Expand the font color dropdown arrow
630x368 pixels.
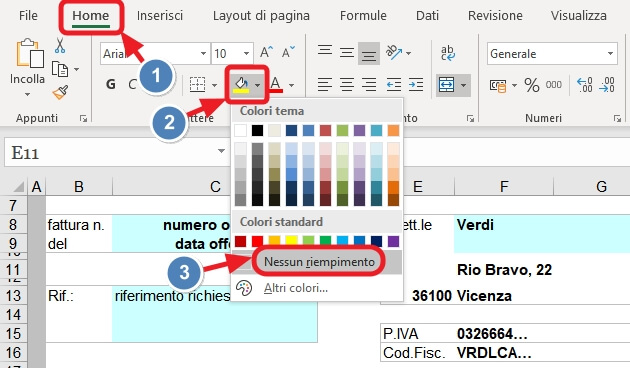[292, 85]
